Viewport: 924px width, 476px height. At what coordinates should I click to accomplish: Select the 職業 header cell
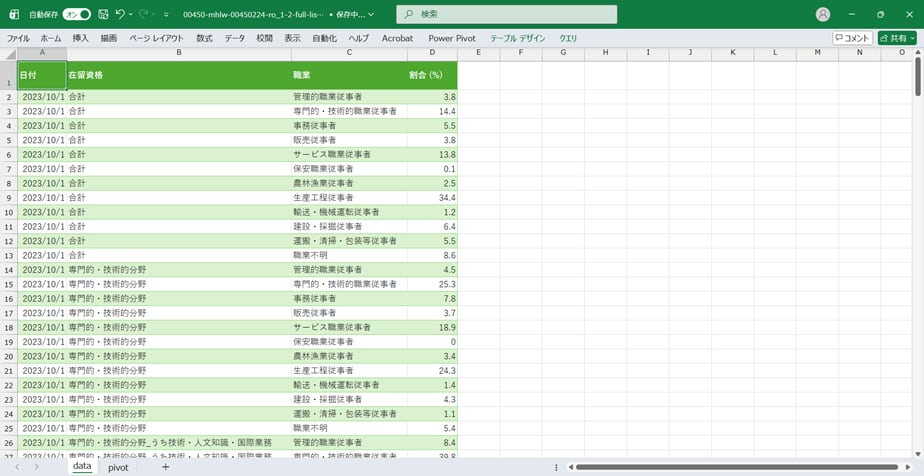tap(349, 75)
